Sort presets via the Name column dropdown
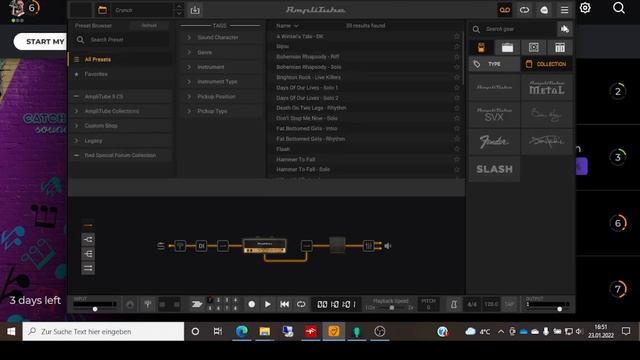The width and height of the screenshot is (640, 360). pyautogui.click(x=287, y=26)
